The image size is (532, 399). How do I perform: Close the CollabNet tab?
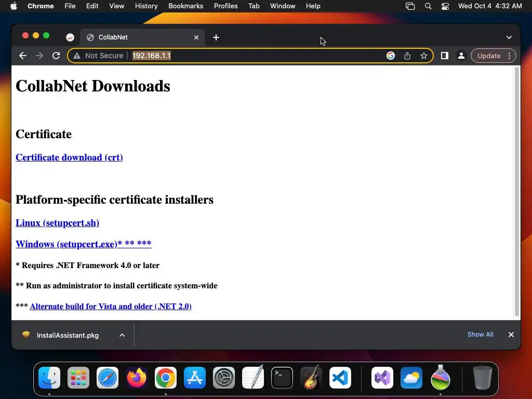(x=196, y=37)
